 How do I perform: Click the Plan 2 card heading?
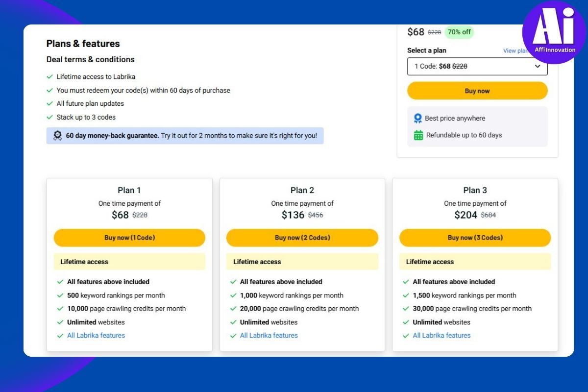coord(302,190)
